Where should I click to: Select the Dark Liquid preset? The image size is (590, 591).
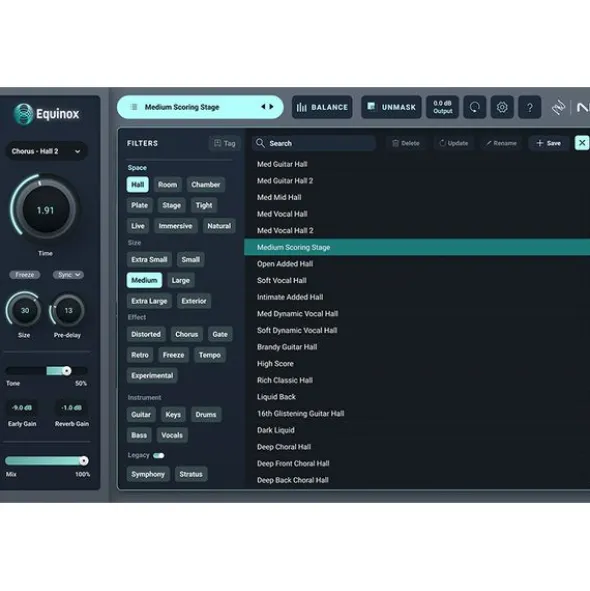point(417,430)
